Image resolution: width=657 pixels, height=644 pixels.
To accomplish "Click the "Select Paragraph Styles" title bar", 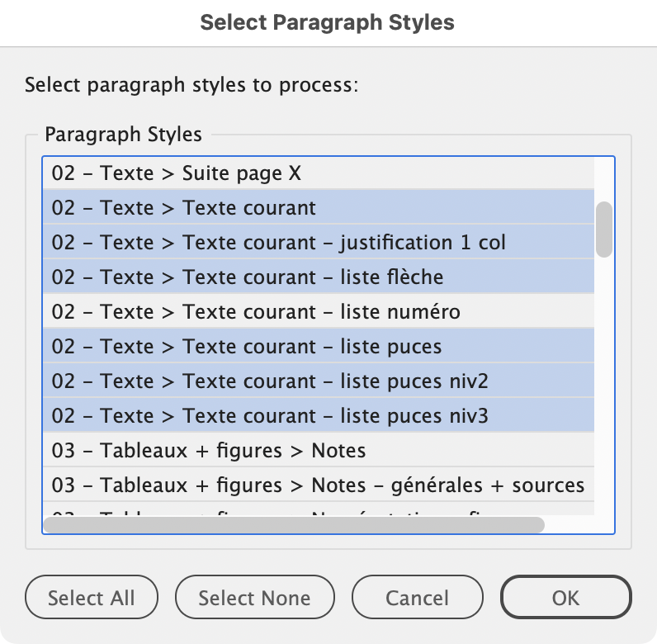I will click(328, 22).
